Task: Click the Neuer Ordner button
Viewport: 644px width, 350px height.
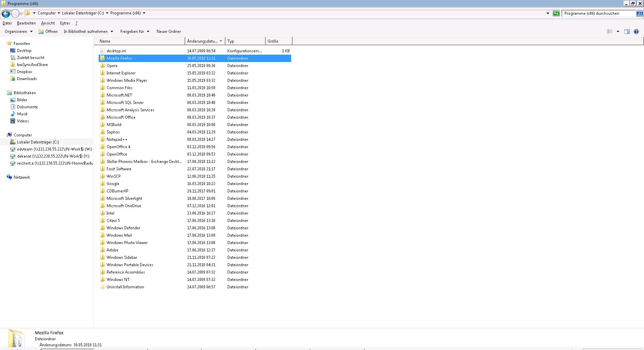Action: [x=169, y=32]
